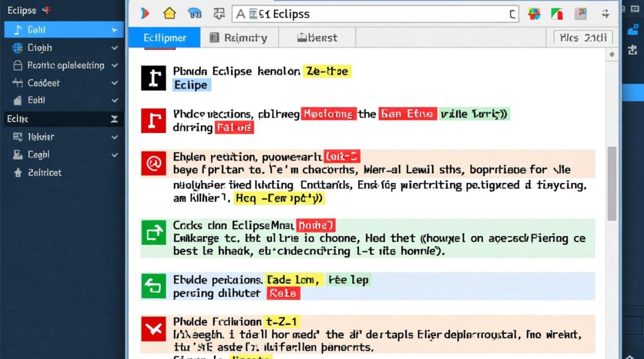The height and width of the screenshot is (359, 644).
Task: Expand the chevron on the Ciophh row
Action: [x=115, y=48]
